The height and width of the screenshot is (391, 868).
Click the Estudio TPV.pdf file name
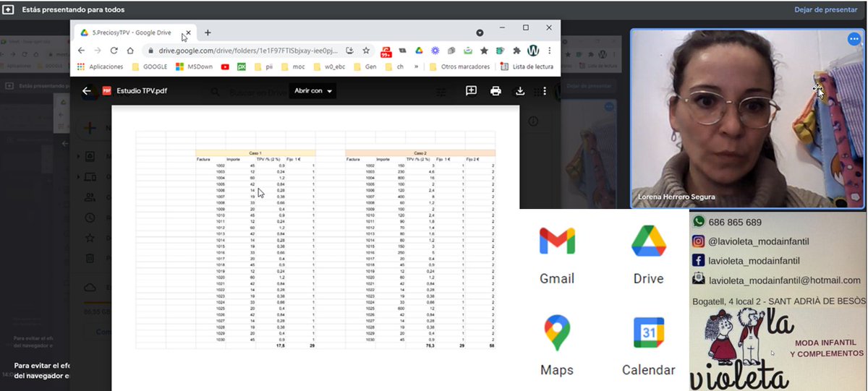(x=141, y=91)
